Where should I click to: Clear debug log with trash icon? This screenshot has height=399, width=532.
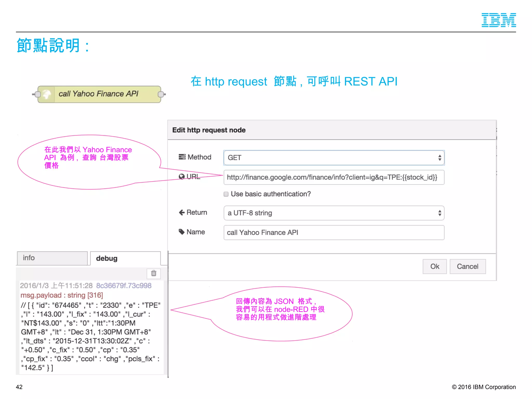[154, 273]
